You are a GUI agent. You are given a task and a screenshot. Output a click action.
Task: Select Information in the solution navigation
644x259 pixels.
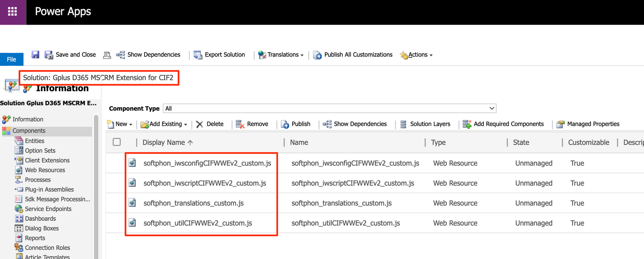[28, 119]
